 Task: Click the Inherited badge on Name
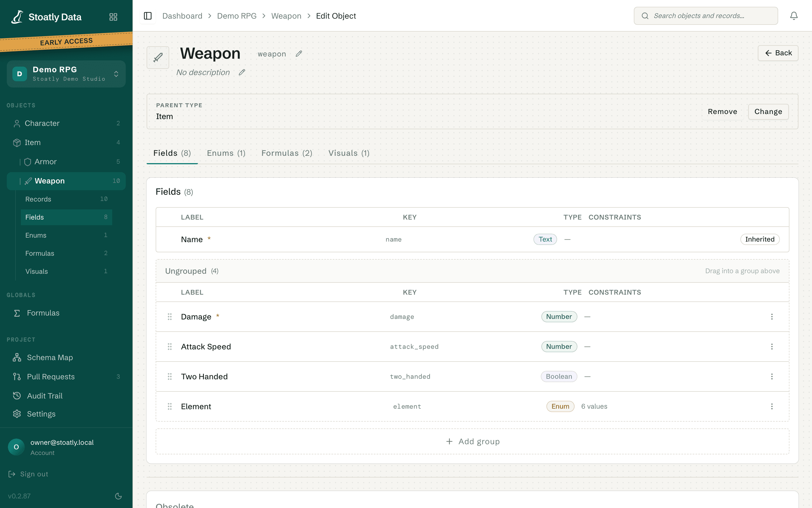coord(760,239)
